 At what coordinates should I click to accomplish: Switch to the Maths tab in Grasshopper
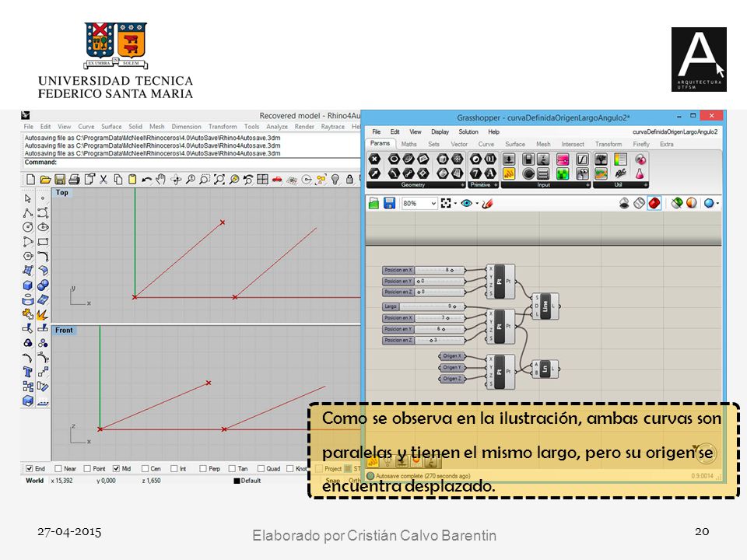409,144
